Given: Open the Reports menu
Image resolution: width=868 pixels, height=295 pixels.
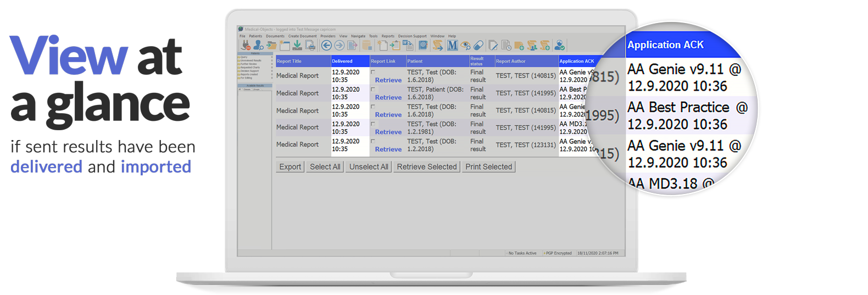Looking at the screenshot, I should (388, 36).
